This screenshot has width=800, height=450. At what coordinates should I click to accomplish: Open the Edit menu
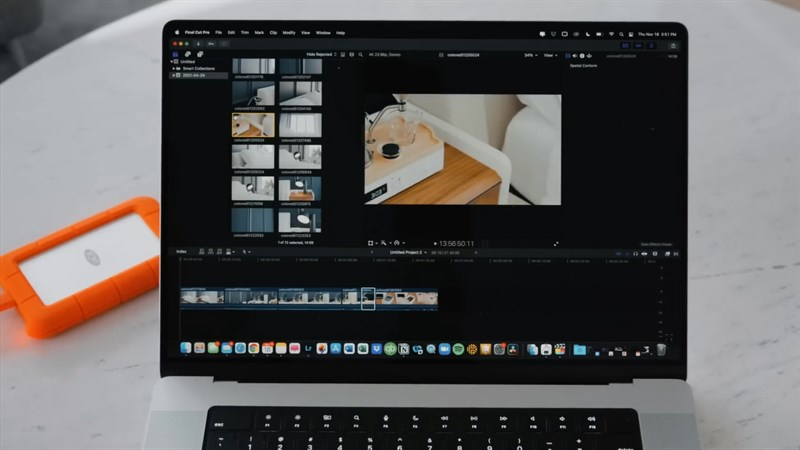[x=231, y=33]
